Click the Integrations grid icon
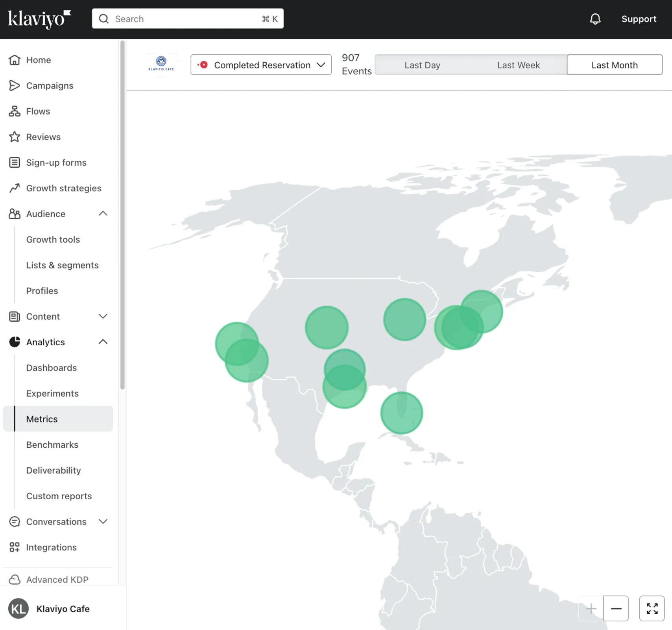The width and height of the screenshot is (672, 630). [x=15, y=547]
